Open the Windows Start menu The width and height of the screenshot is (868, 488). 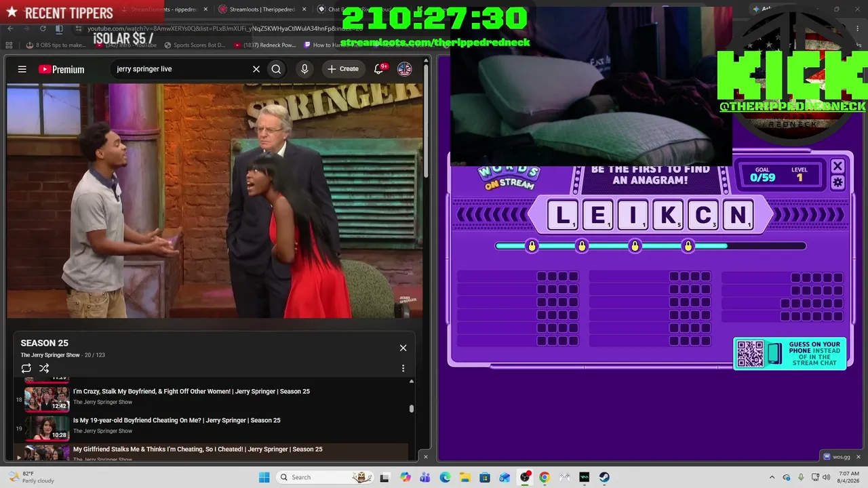click(x=264, y=477)
